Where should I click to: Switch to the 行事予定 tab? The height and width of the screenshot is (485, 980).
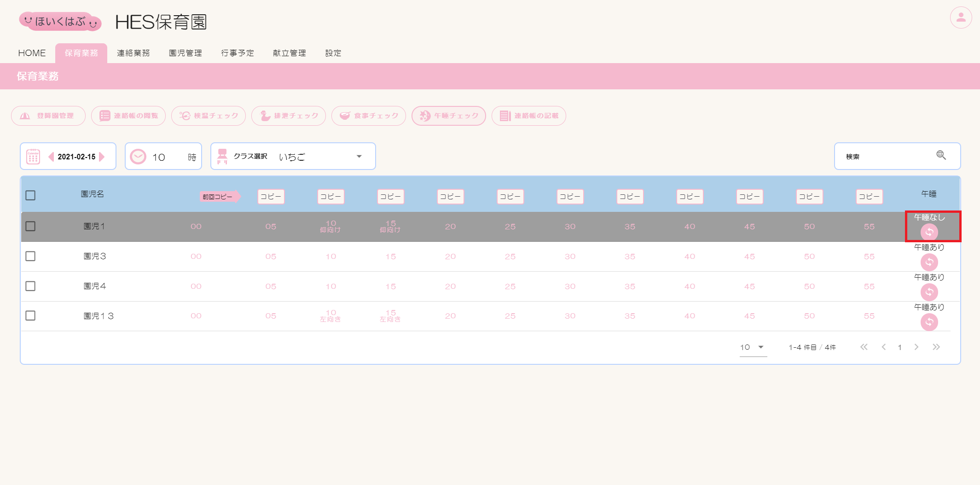tap(238, 53)
